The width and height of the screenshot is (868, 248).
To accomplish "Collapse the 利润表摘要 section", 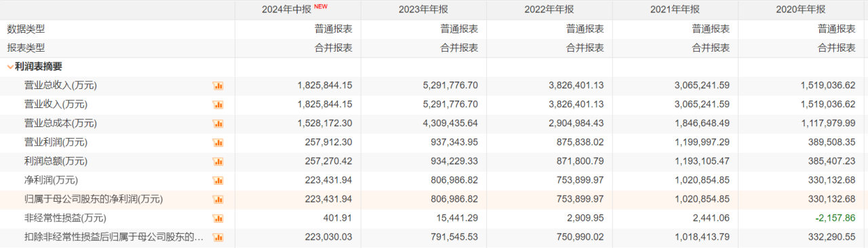I will (x=10, y=67).
